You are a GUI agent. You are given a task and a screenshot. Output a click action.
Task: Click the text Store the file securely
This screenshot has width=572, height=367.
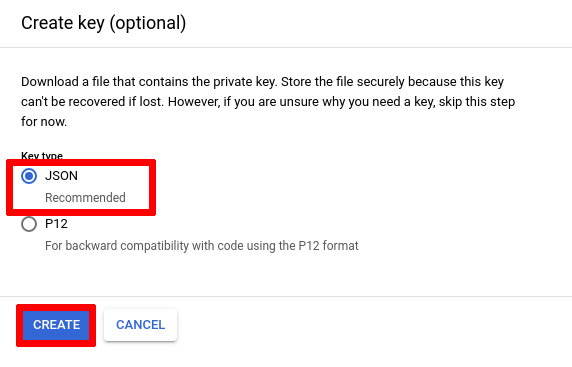point(343,82)
